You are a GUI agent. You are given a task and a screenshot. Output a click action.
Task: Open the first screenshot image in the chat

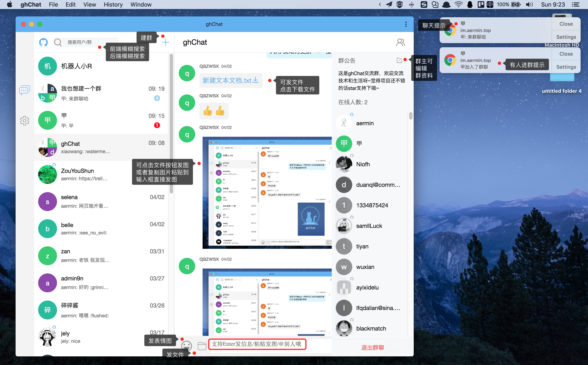pyautogui.click(x=267, y=193)
